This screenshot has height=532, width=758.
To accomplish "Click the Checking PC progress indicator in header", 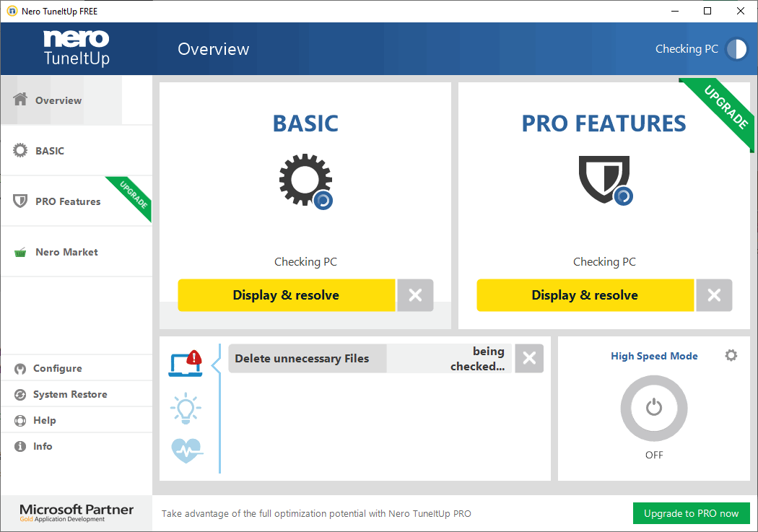I will coord(737,49).
